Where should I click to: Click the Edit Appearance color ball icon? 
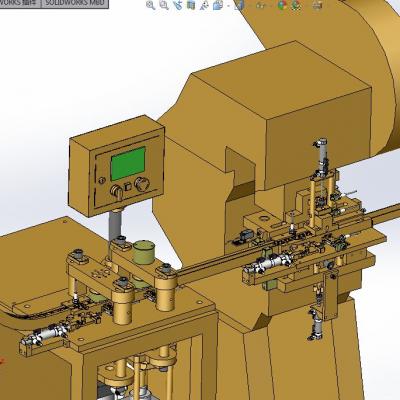[x=282, y=5]
